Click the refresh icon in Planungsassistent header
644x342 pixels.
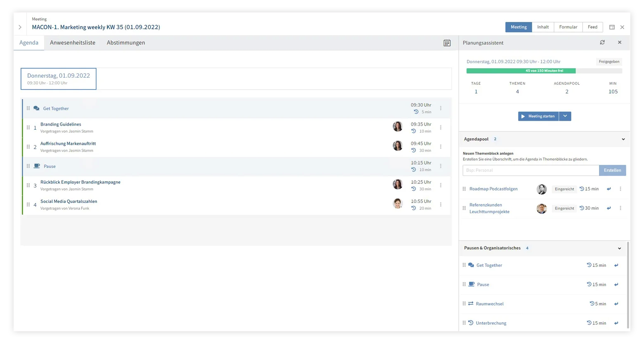coord(602,43)
